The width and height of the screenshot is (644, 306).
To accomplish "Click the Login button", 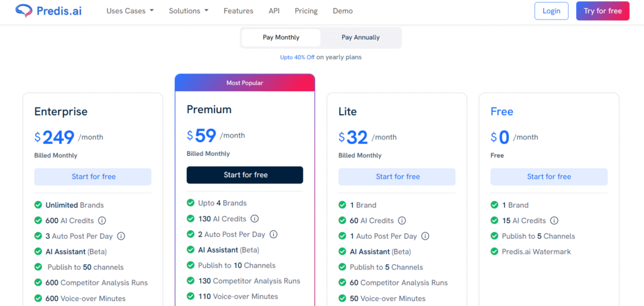I will (x=551, y=11).
